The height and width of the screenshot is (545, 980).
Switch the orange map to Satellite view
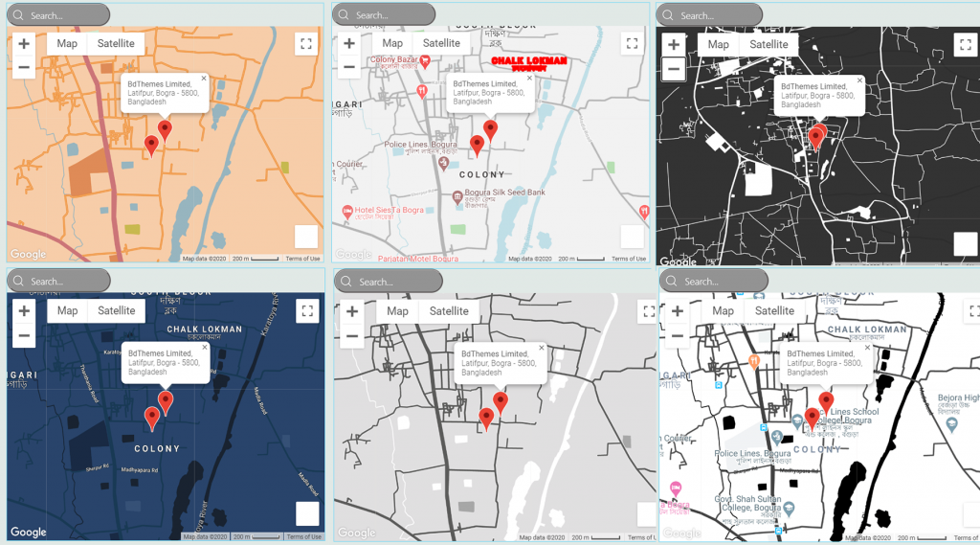pyautogui.click(x=117, y=43)
